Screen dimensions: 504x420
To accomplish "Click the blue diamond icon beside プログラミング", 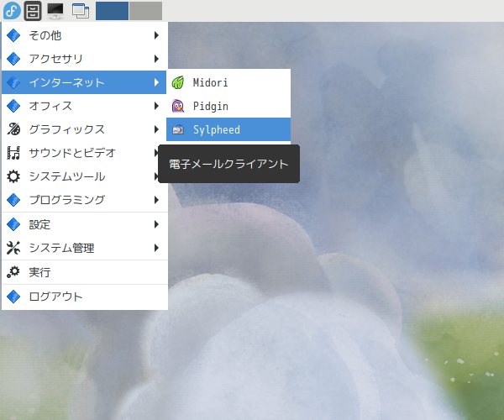I will (x=13, y=200).
